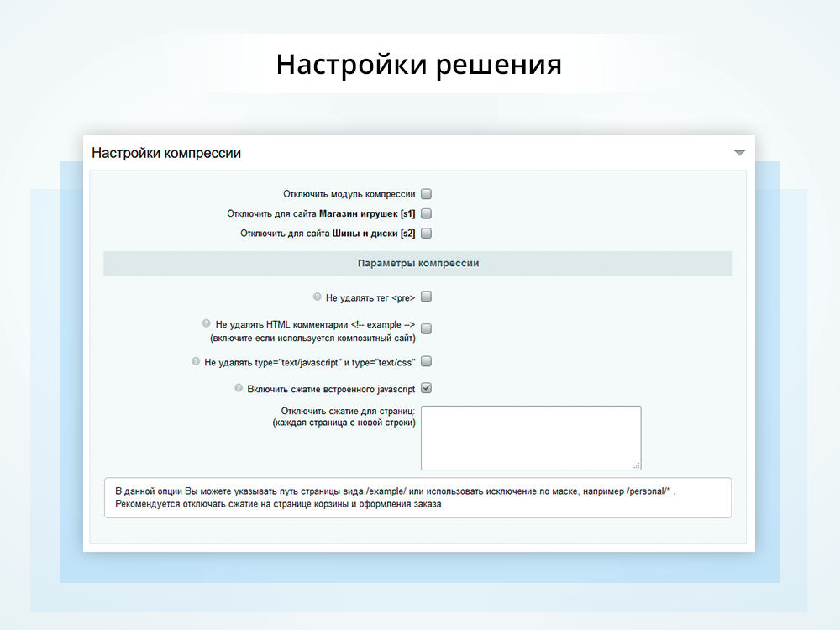
Task: Click inside the page exclusion textarea
Action: (x=530, y=437)
